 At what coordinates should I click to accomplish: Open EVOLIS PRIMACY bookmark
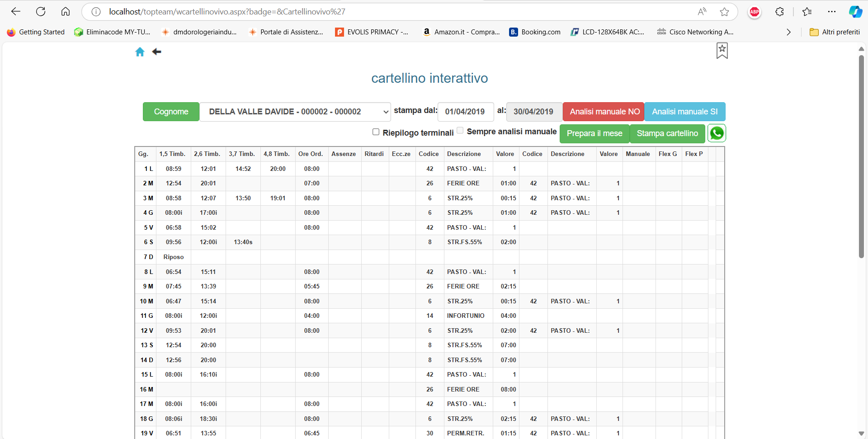coord(372,32)
